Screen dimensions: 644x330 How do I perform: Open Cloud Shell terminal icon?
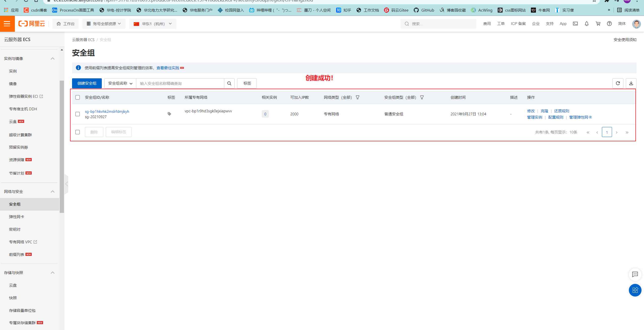[x=575, y=24]
